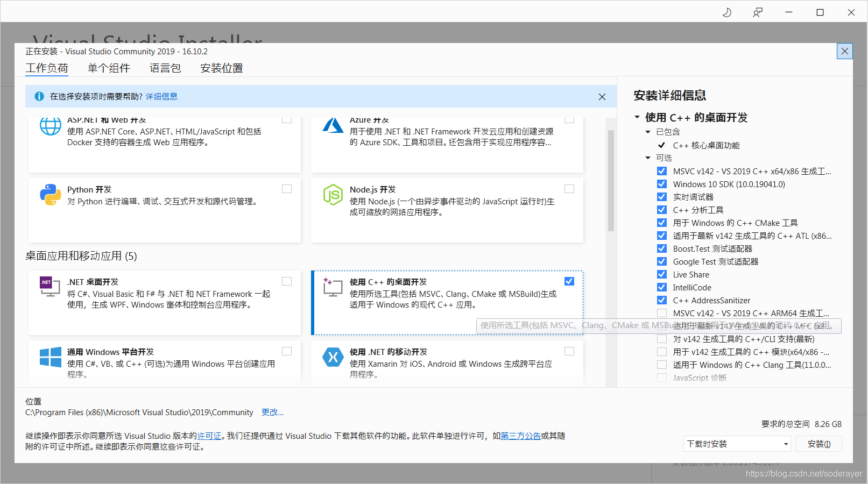Check the Azure development workload box
This screenshot has height=484, width=868.
point(569,120)
